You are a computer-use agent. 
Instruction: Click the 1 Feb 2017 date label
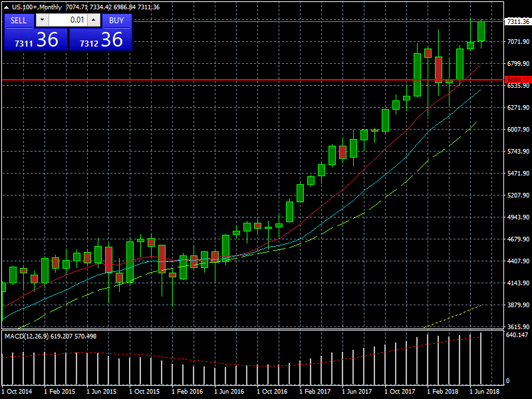[x=315, y=392]
